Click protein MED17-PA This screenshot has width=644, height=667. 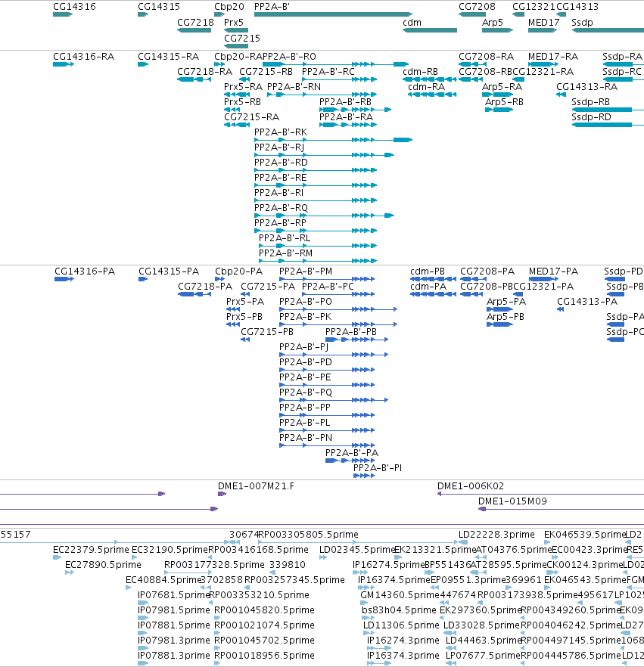click(x=544, y=279)
